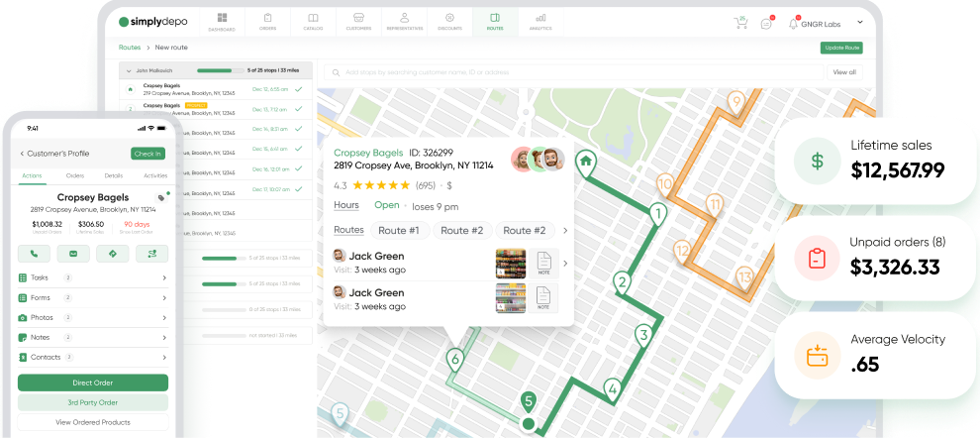Open the Dashboard icon in top navigation
980x438 pixels.
click(222, 21)
